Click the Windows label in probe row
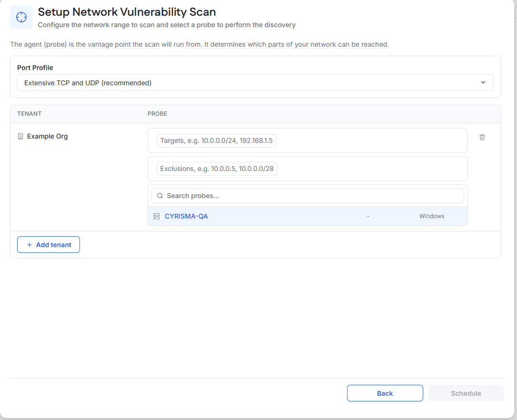517x420 pixels. [432, 216]
